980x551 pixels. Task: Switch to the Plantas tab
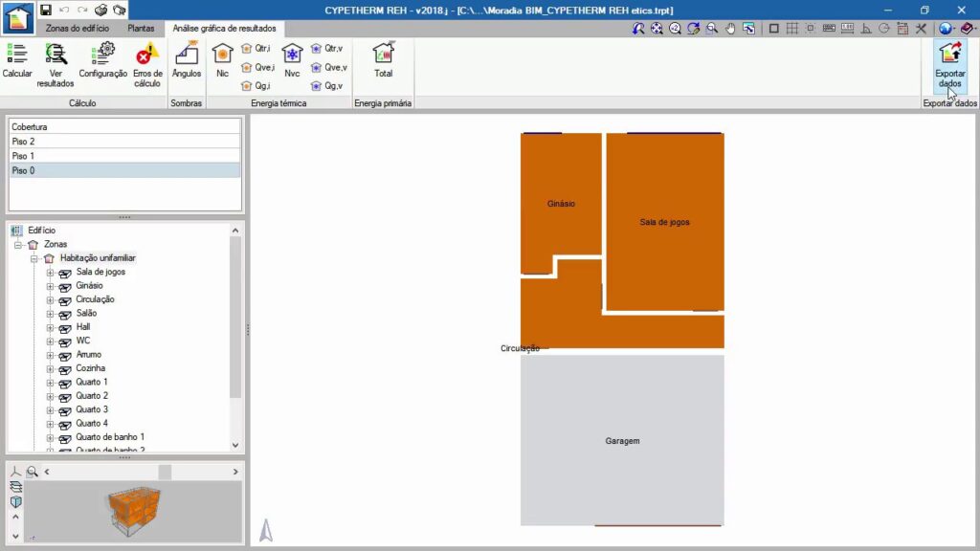click(x=141, y=29)
